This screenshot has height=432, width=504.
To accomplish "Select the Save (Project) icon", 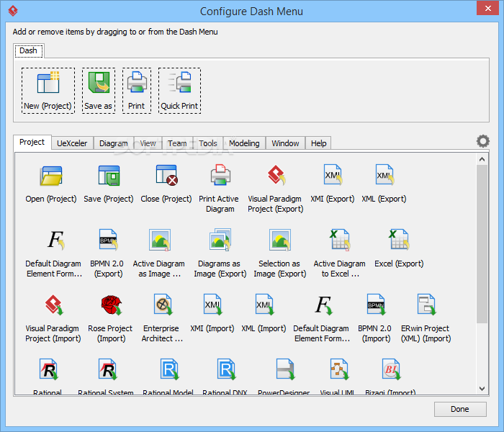I will point(109,176).
